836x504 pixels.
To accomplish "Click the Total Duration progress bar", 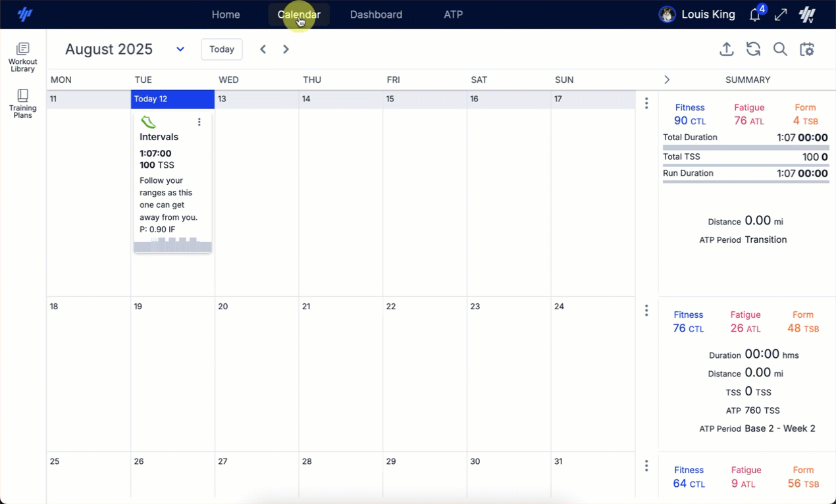I will tap(745, 147).
